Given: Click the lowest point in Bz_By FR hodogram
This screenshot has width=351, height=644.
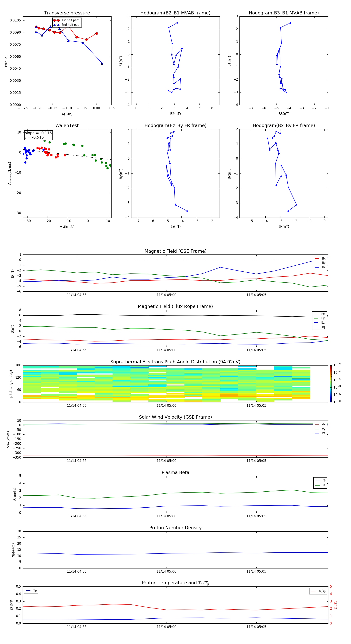Looking at the screenshot, I should (187, 211).
